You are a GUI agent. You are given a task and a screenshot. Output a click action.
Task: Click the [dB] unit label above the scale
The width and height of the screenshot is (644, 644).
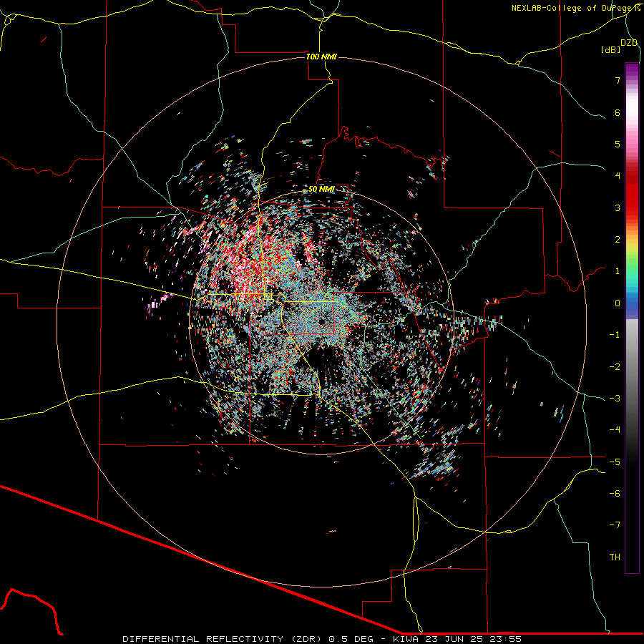coord(610,49)
